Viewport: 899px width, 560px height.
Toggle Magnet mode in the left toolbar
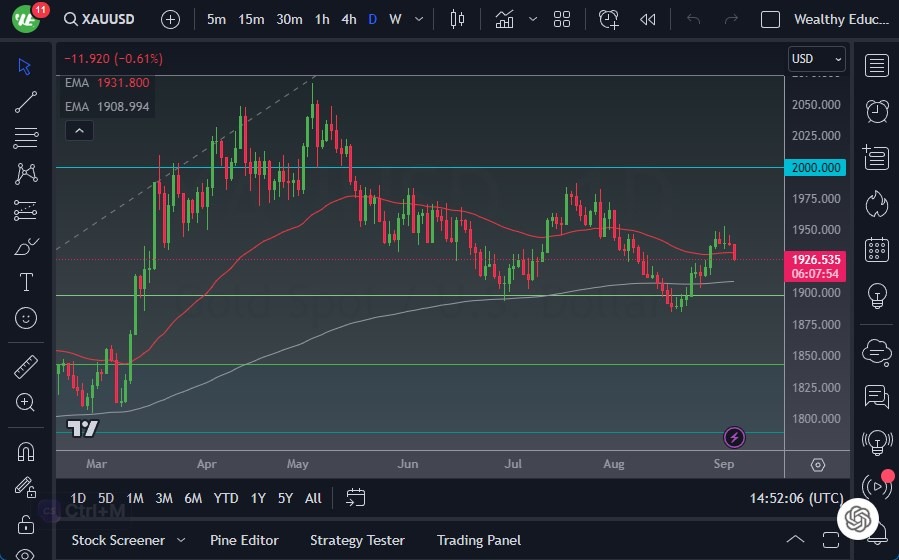click(x=26, y=451)
